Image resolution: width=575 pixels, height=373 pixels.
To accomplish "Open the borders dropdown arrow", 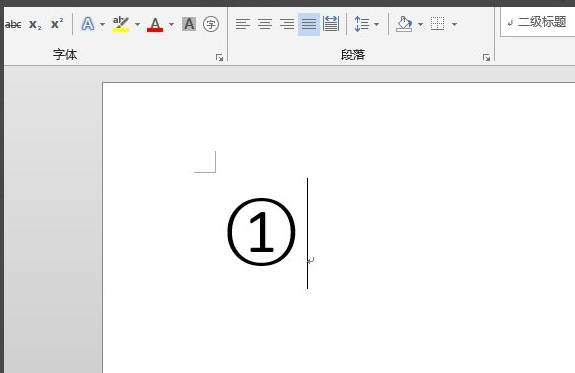I will click(x=454, y=25).
